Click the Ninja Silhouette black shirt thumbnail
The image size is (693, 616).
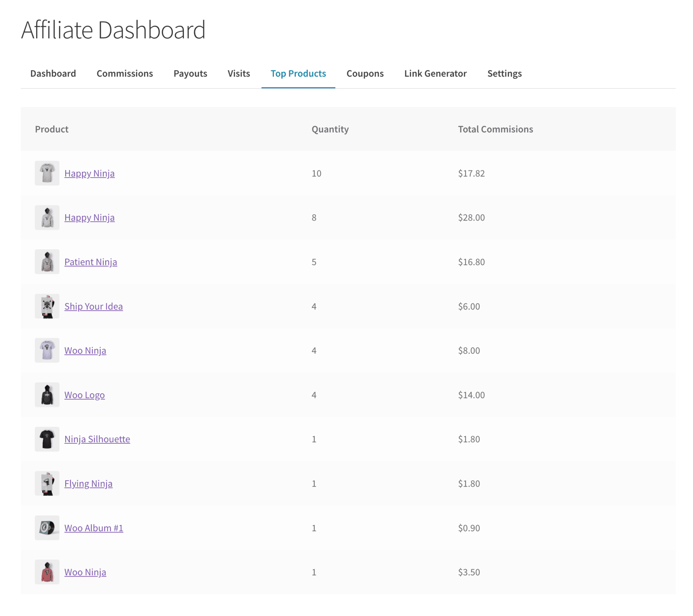47,439
